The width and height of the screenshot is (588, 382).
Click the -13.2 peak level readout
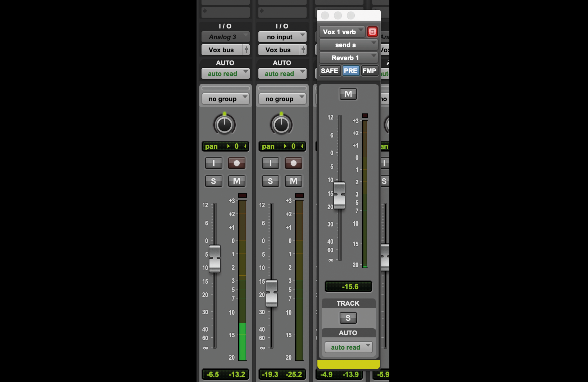click(237, 374)
